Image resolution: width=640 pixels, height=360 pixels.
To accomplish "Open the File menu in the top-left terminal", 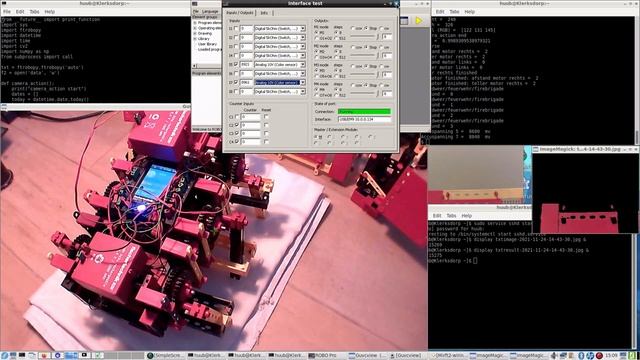I will click(7, 12).
